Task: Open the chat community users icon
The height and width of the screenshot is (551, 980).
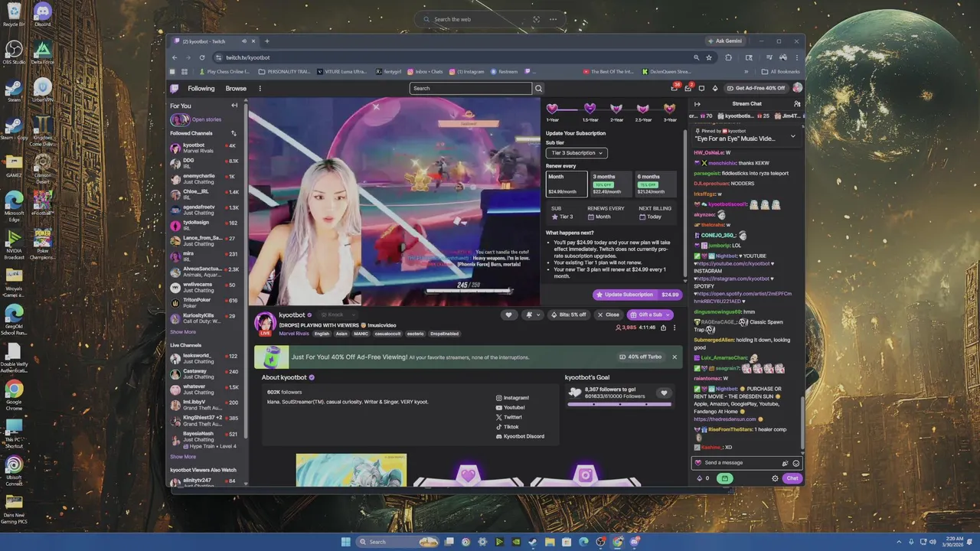Action: [x=797, y=104]
